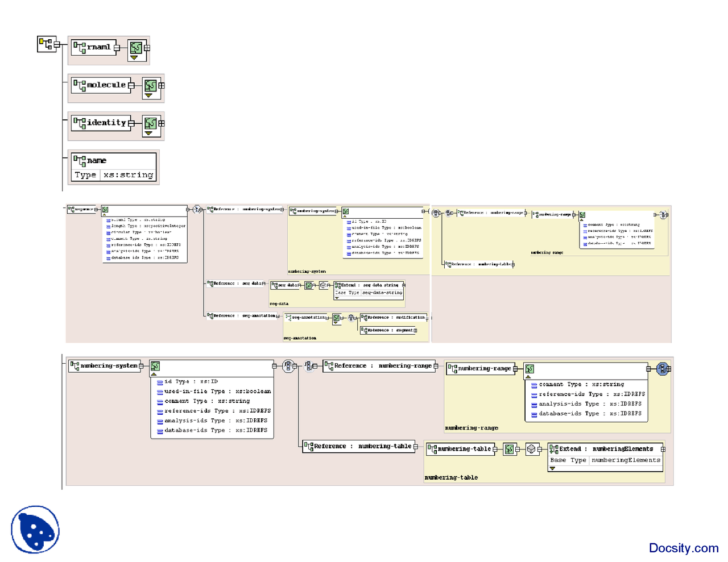The height and width of the screenshot is (562, 728).
Task: Click the cube icon in the numbering-table row
Action: pyautogui.click(x=531, y=449)
